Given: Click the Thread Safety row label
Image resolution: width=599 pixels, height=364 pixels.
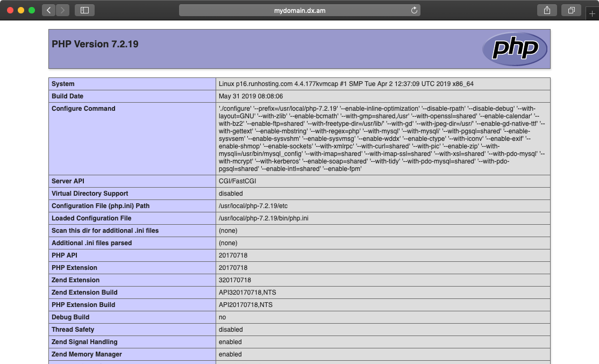Looking at the screenshot, I should pos(73,330).
